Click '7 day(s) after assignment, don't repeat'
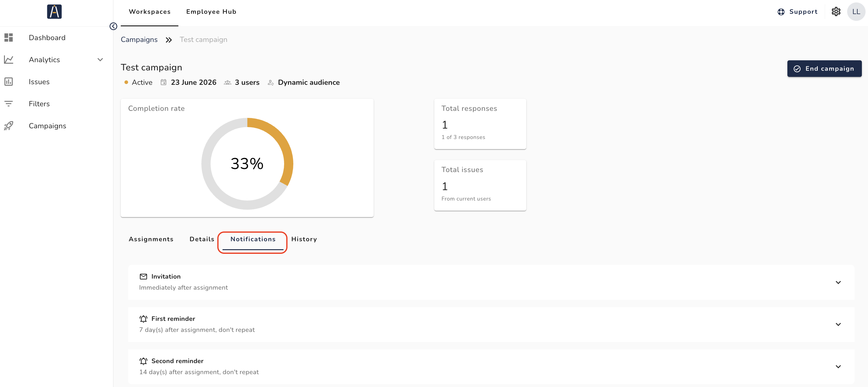868x387 pixels. tap(197, 330)
